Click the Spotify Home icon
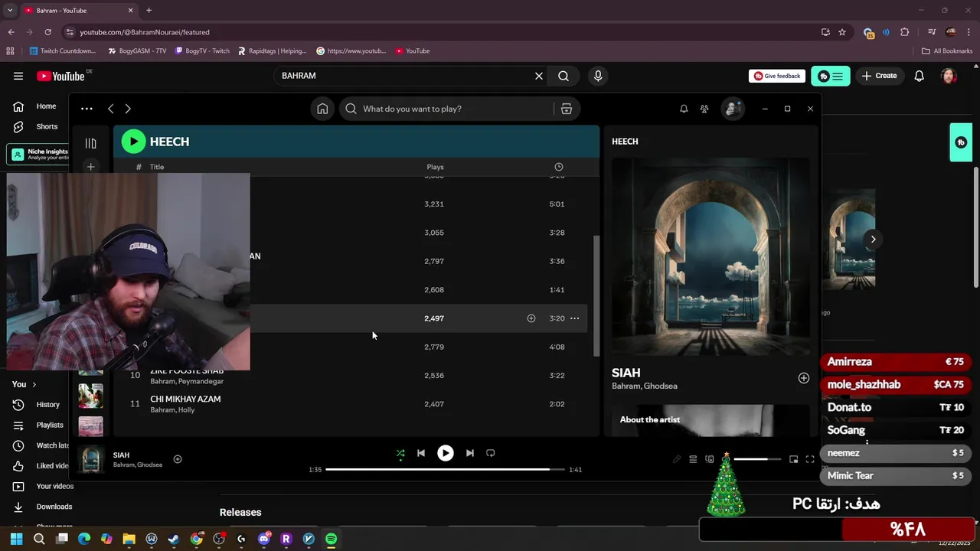Viewport: 980px width, 551px height. point(322,109)
